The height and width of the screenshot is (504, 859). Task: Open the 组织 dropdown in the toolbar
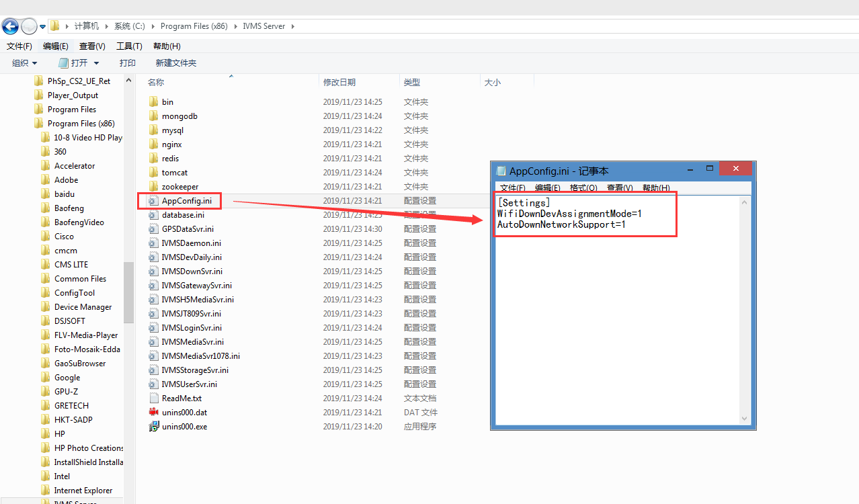click(x=25, y=63)
